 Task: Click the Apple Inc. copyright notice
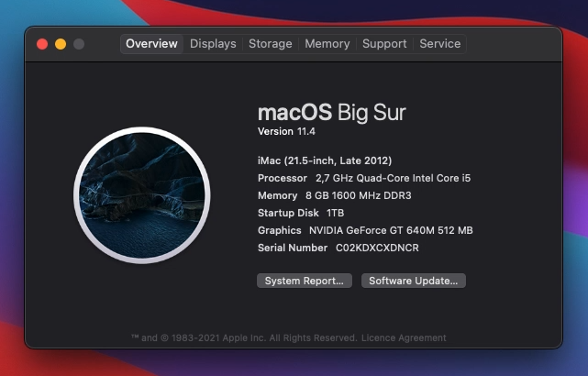244,337
